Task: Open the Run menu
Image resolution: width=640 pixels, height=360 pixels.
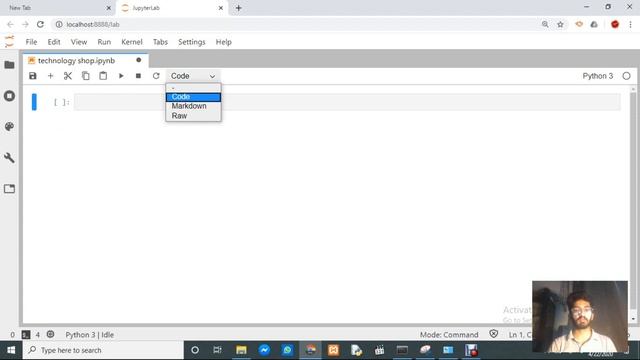Action: [x=104, y=42]
